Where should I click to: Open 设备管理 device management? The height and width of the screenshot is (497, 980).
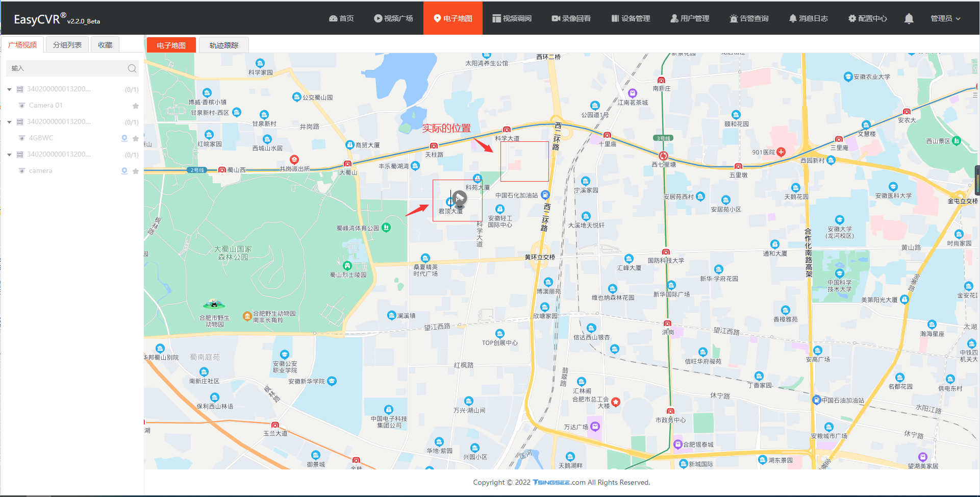[631, 18]
